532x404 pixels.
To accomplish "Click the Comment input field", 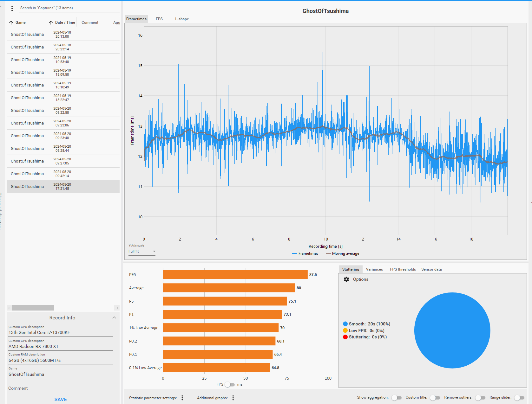I will click(61, 388).
